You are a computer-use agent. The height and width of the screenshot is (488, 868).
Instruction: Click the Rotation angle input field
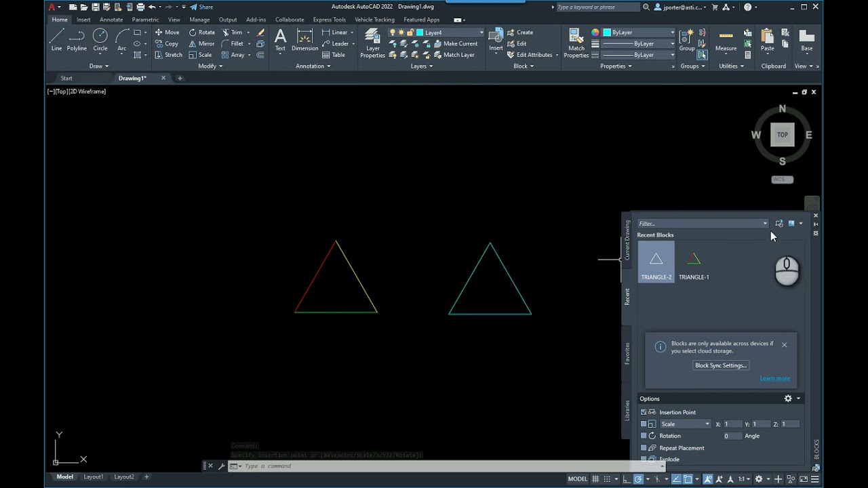(732, 436)
